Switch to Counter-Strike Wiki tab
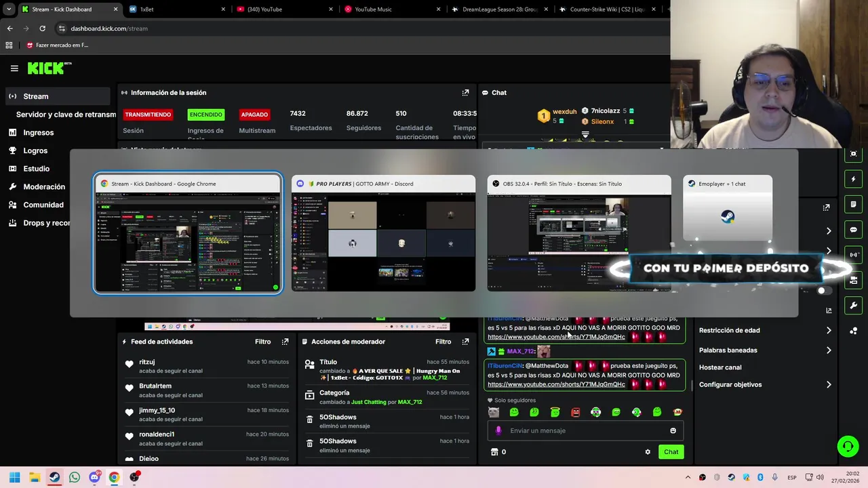The image size is (868, 488). [x=607, y=9]
